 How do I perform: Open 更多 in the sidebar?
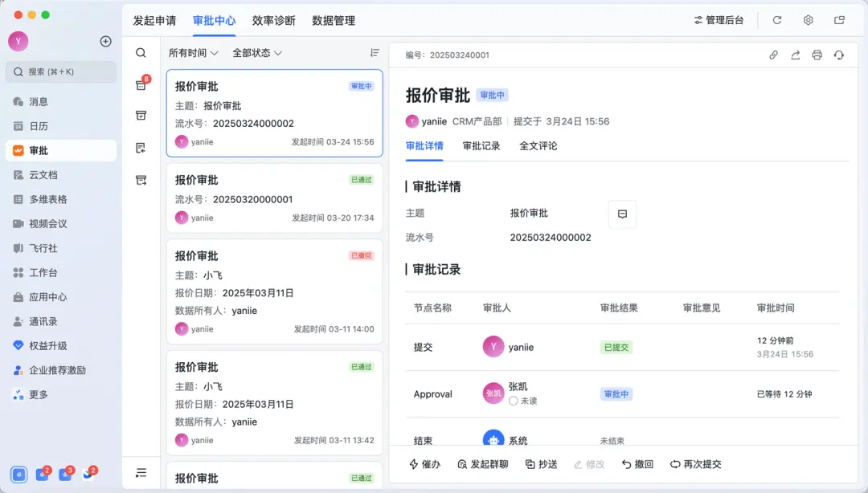click(61, 394)
